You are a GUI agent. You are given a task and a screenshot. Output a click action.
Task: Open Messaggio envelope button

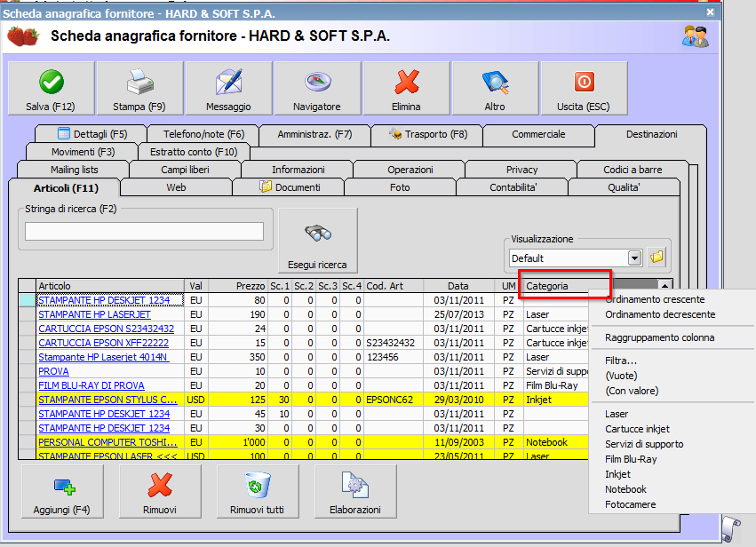click(228, 88)
